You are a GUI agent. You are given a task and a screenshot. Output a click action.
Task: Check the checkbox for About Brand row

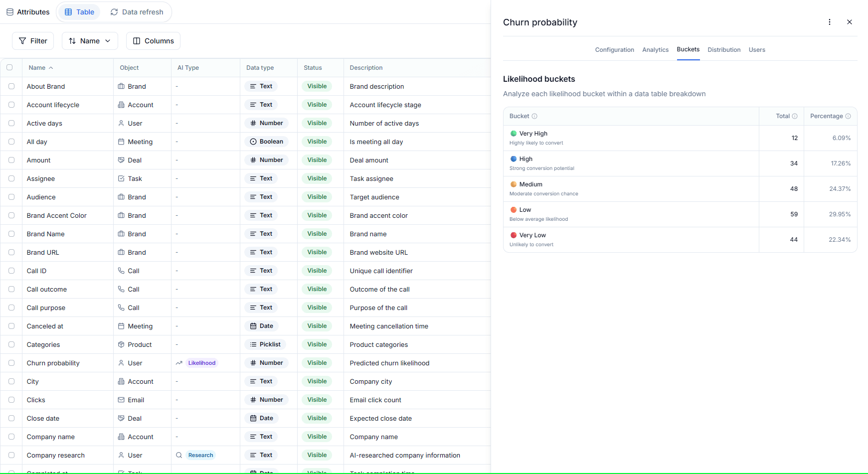click(11, 86)
